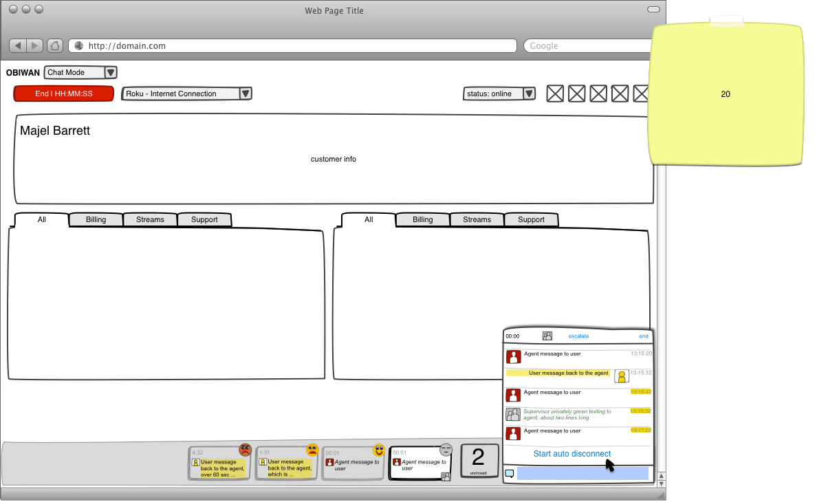End the call with the red End button
The width and height of the screenshot is (817, 504).
(63, 94)
